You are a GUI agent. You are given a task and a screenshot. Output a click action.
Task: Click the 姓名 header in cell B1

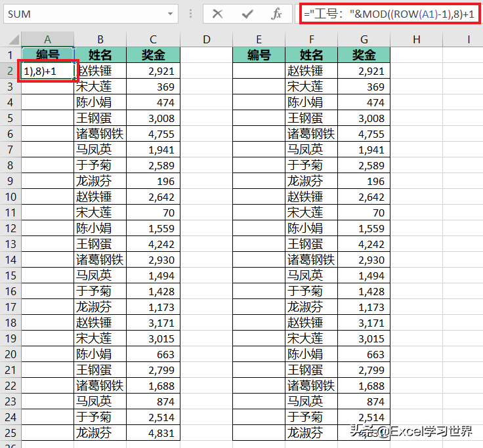(100, 55)
